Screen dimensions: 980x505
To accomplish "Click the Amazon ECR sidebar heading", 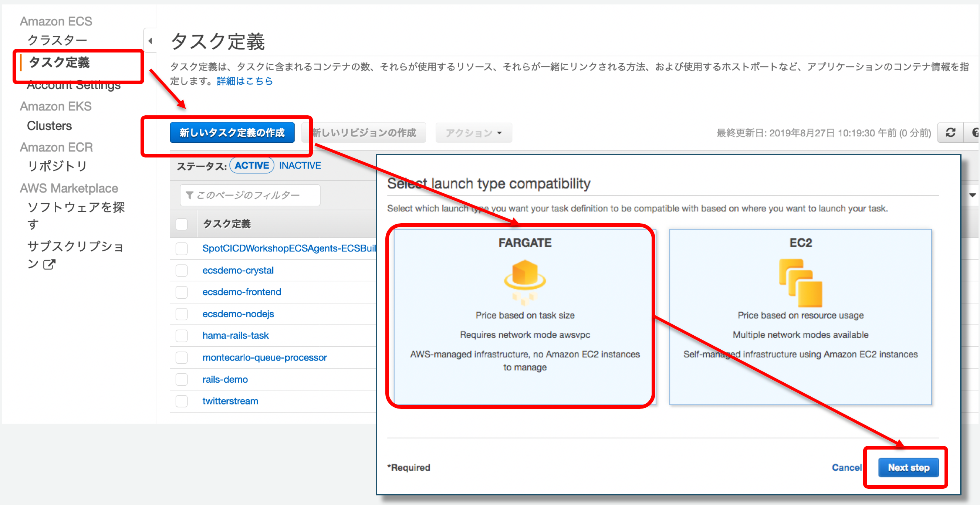I will pyautogui.click(x=56, y=147).
